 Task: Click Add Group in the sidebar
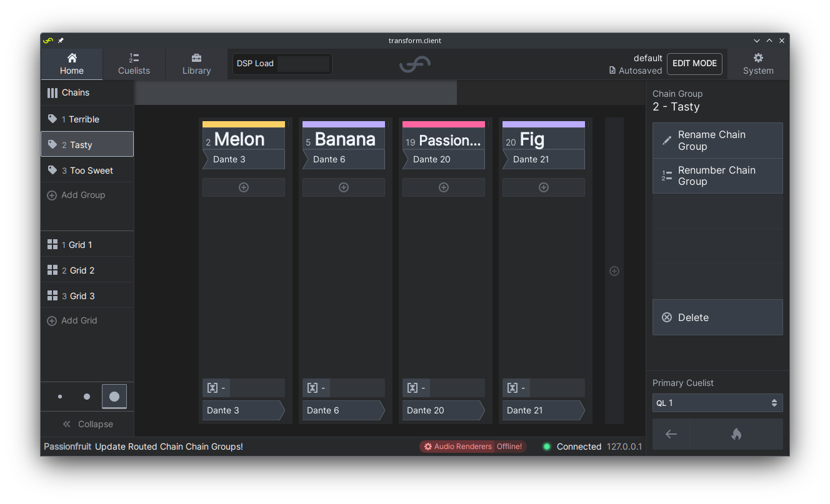(x=87, y=195)
